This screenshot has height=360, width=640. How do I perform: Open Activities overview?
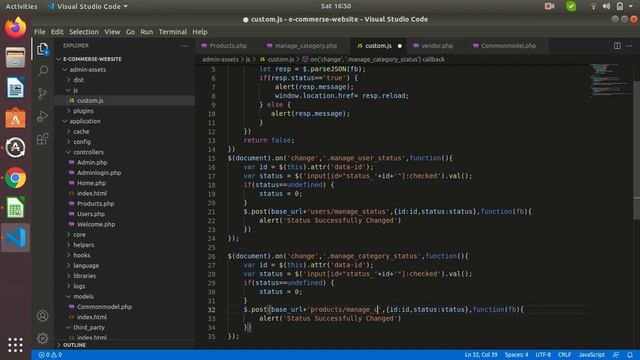[21, 6]
